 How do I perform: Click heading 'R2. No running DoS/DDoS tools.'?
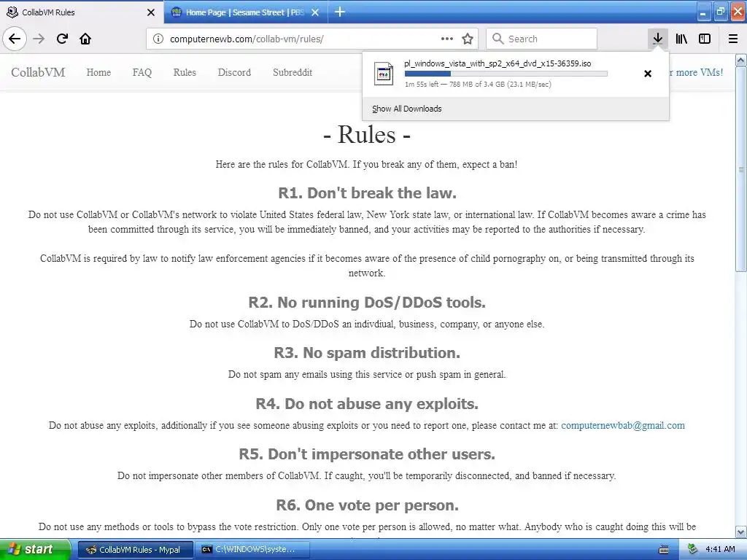(367, 303)
